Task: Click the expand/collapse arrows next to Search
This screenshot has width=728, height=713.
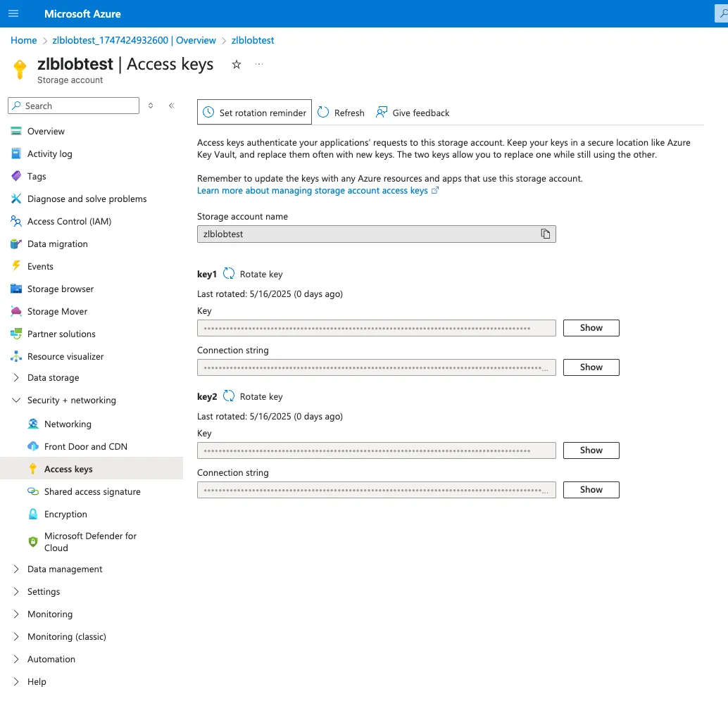Action: pyautogui.click(x=151, y=106)
